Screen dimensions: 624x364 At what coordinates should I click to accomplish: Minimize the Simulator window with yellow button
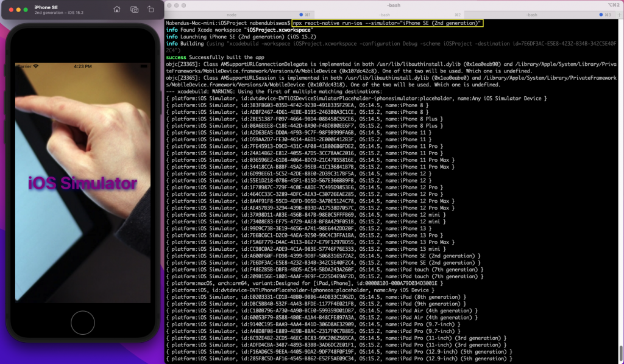[x=18, y=10]
